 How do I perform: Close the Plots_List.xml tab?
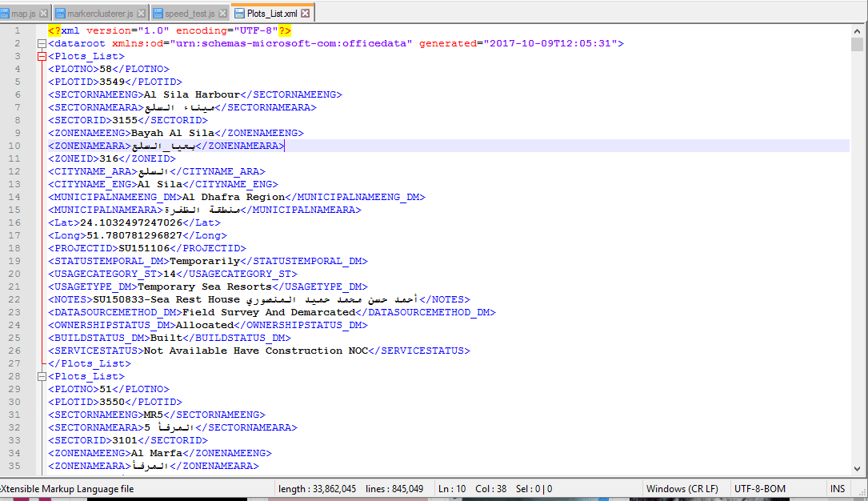point(306,14)
